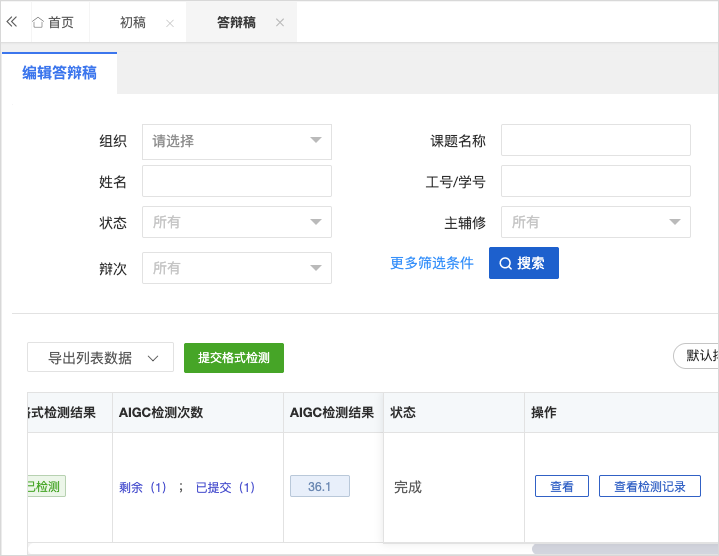Click the partially visible 默认 button
719x556 pixels.
click(697, 356)
